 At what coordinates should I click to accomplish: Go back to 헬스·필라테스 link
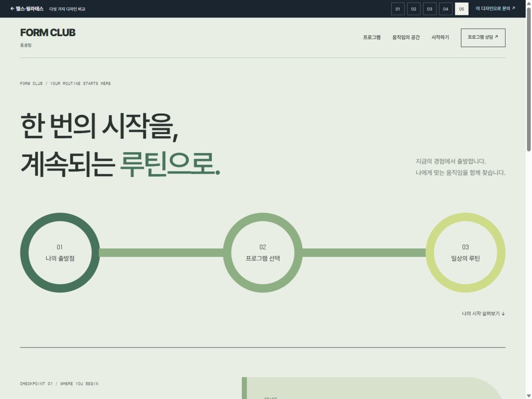[27, 9]
